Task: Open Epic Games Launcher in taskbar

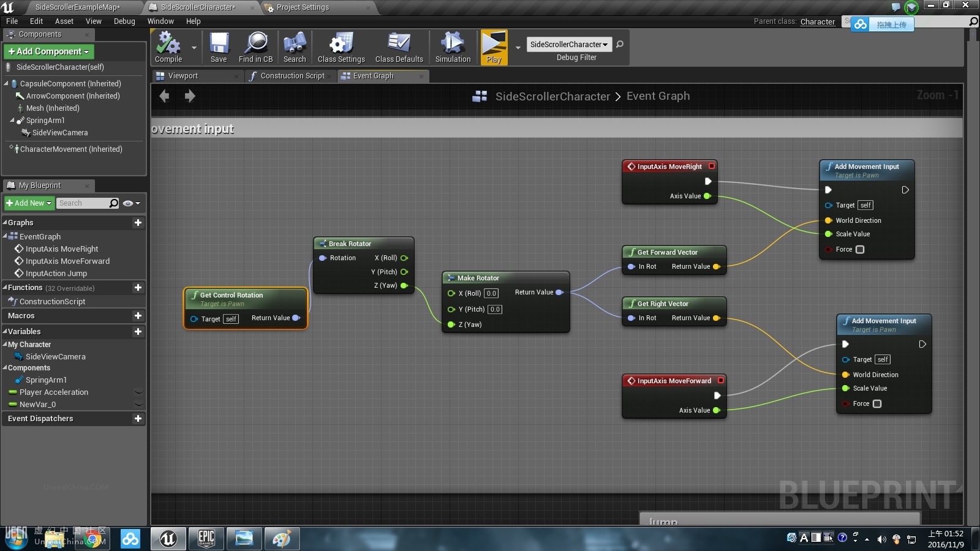Action: click(x=206, y=539)
